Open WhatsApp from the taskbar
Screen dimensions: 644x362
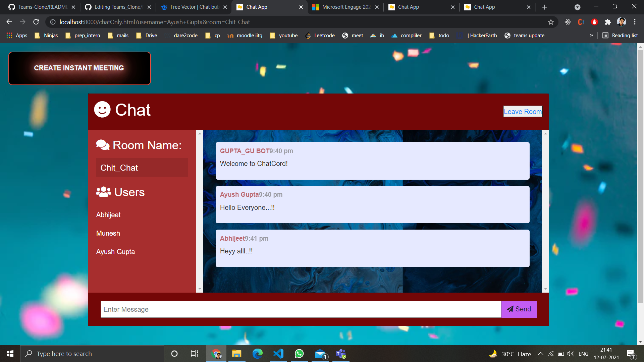[x=299, y=354]
